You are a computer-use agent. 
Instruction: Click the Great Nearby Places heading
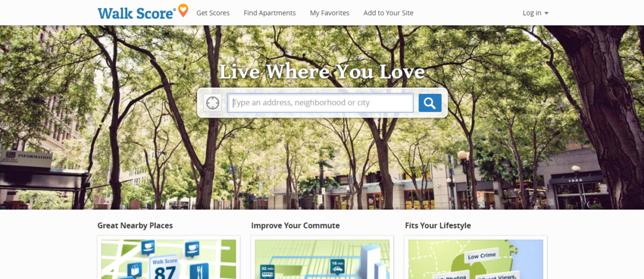pos(135,225)
